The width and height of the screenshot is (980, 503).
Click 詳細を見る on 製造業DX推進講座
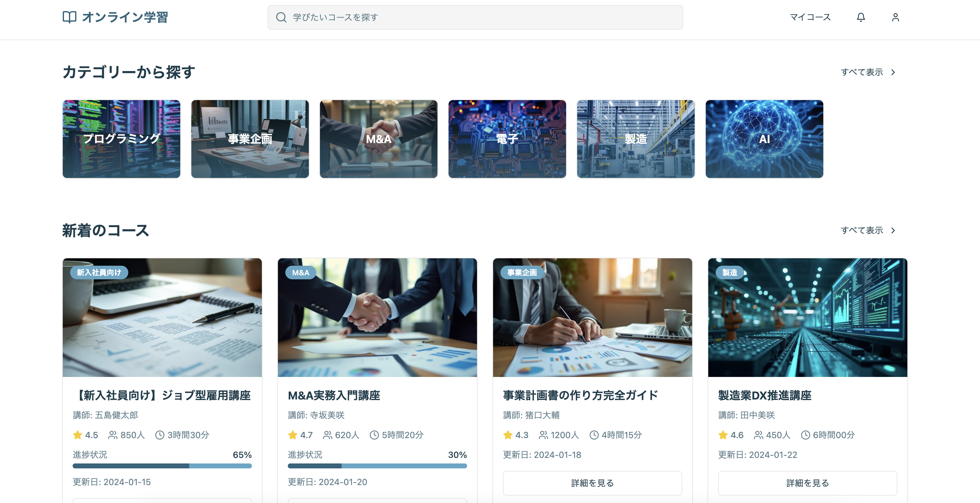(x=808, y=483)
